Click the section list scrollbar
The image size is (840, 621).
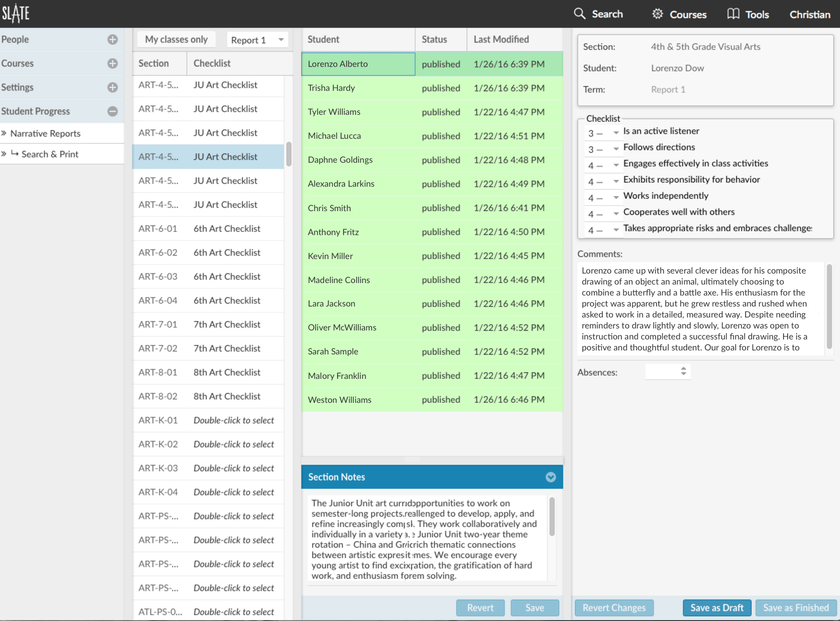click(x=289, y=154)
